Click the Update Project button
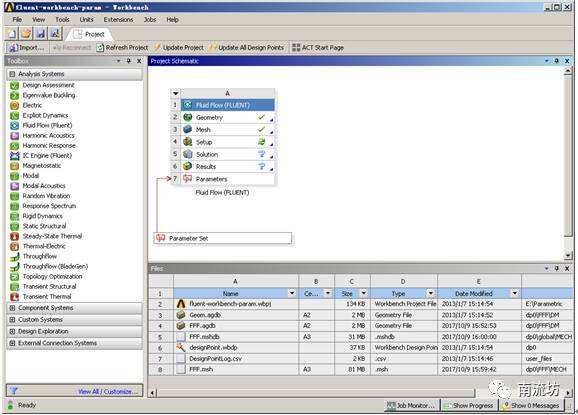Viewport: 578px width, 415px height. [x=179, y=48]
